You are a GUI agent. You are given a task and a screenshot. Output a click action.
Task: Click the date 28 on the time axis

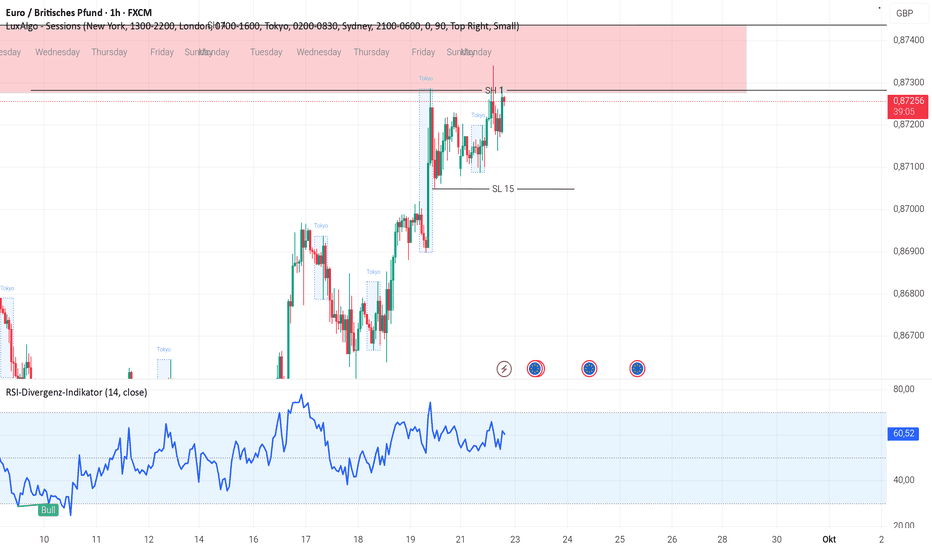[x=722, y=539]
